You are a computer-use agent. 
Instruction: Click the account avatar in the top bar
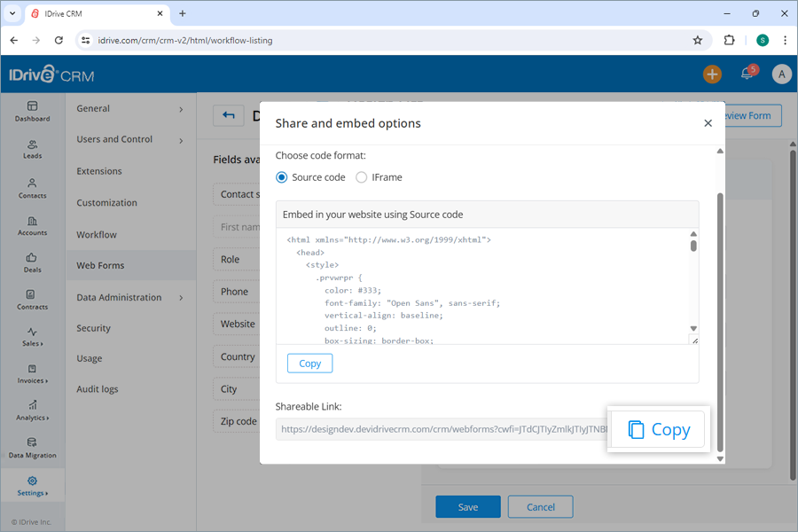(x=781, y=74)
